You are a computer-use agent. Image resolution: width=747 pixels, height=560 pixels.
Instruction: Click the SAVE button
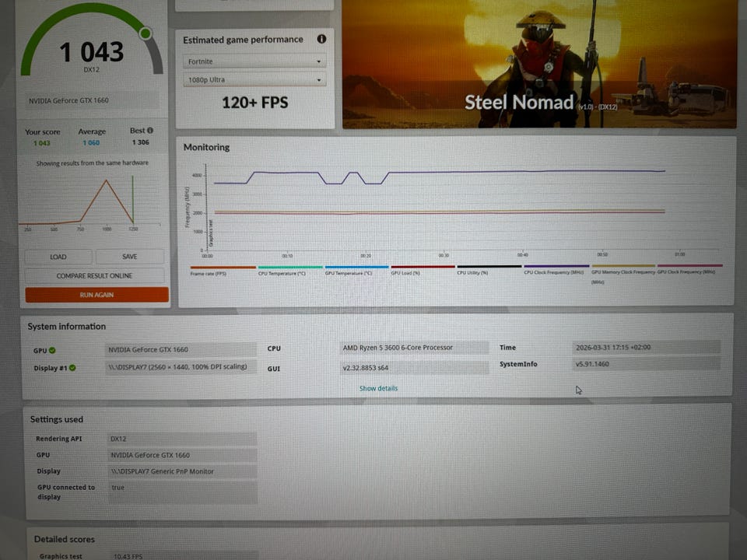(x=130, y=257)
